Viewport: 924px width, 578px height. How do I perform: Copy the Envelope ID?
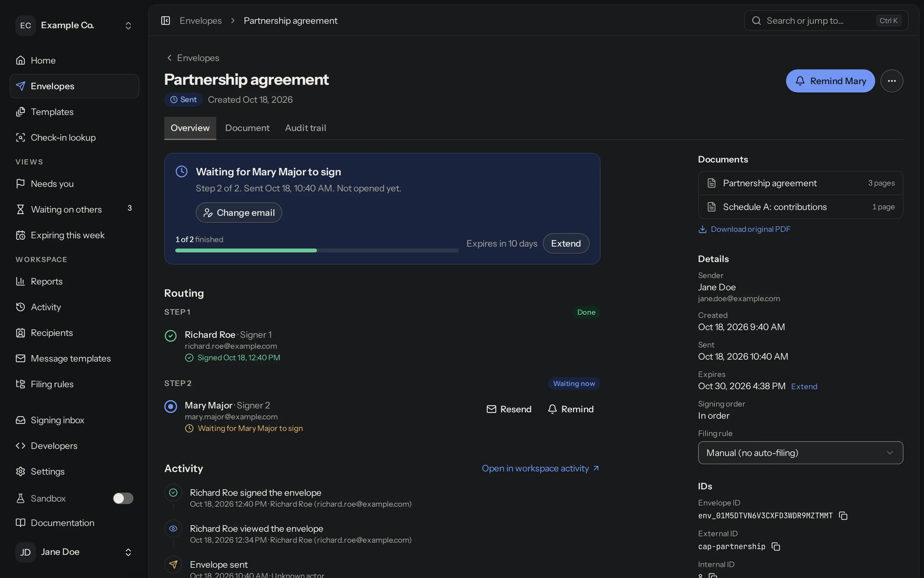pos(843,516)
